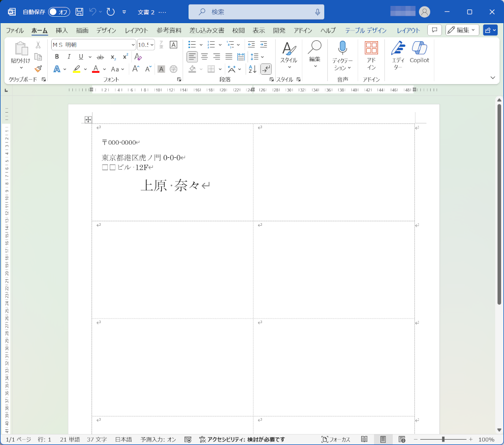The image size is (504, 445).
Task: Apply the red font color
Action: [95, 69]
